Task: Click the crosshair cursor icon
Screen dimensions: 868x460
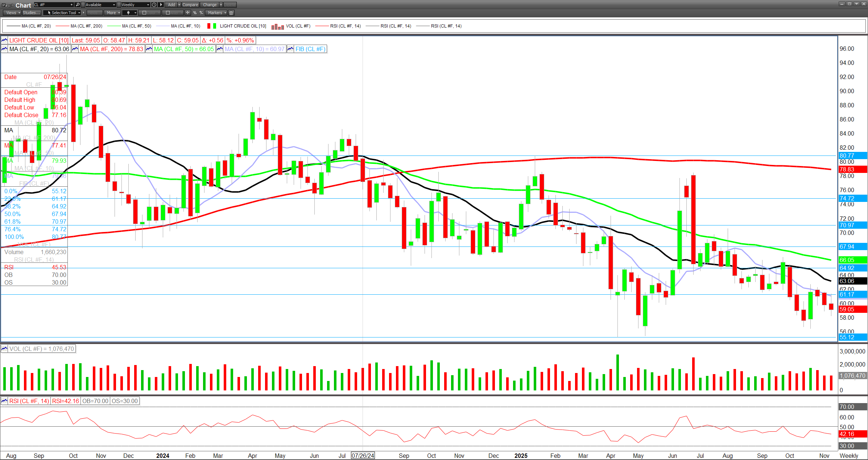Action: coord(187,13)
